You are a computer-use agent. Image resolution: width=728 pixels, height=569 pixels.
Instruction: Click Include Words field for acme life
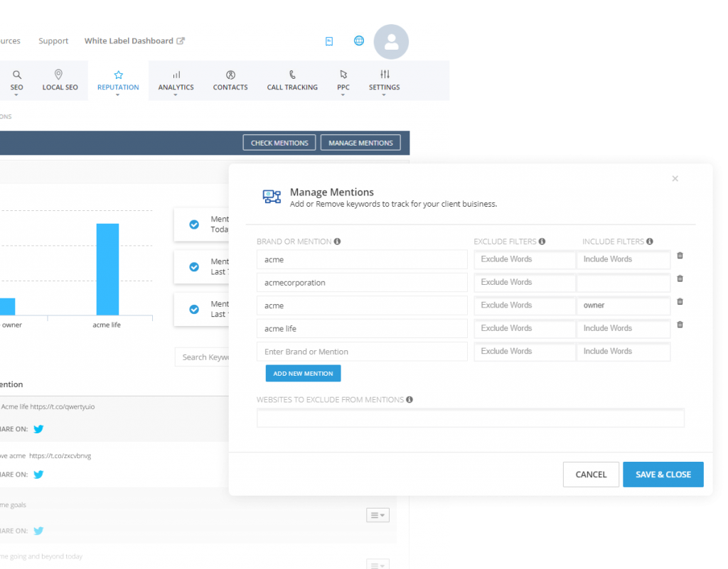click(x=623, y=328)
